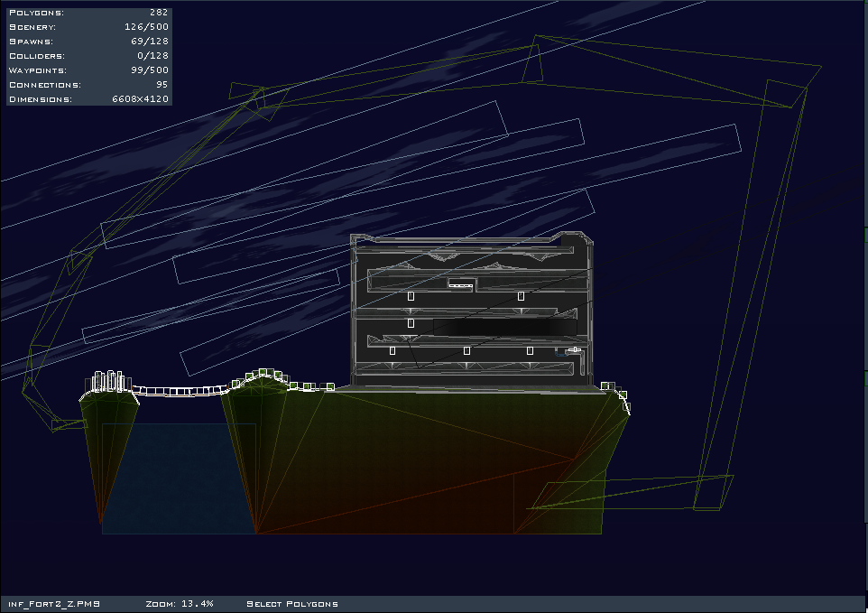Viewport: 868px width, 613px height.
Task: Pick the rightmost rectangular marker on the building's lower floor
Action: click(530, 350)
